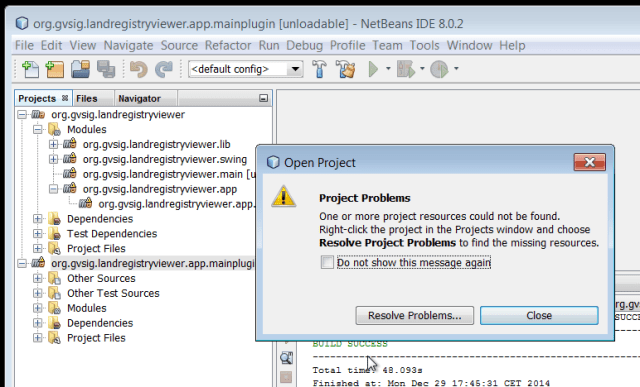
Task: Minimize the Projects panel group
Action: [263, 98]
